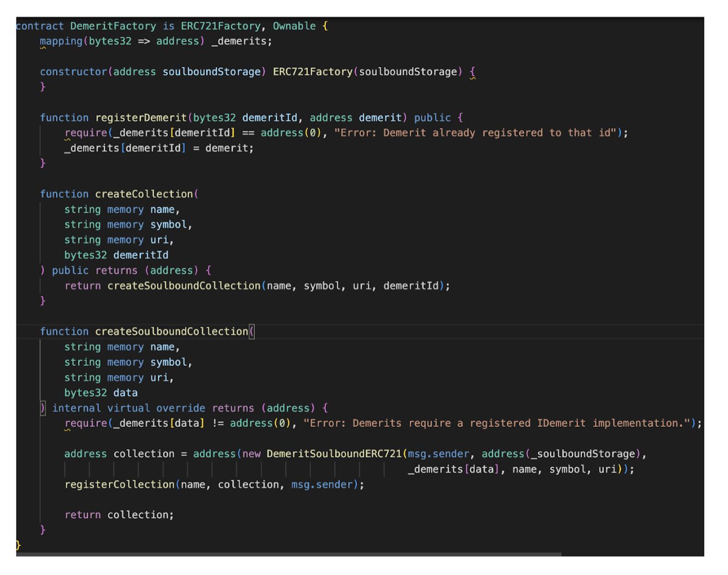Click 'ERC721Factory,' on the contract line
Viewport: 728px width, 575px height.
pyautogui.click(x=223, y=26)
